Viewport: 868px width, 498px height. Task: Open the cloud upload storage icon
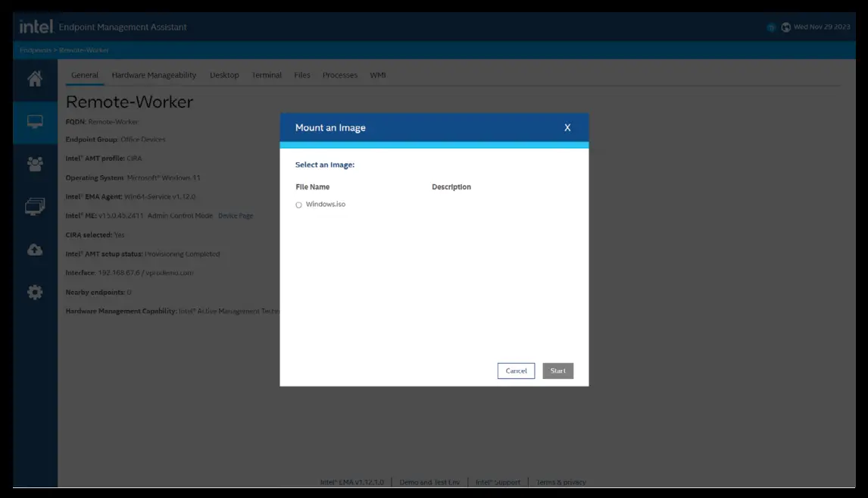tap(35, 250)
